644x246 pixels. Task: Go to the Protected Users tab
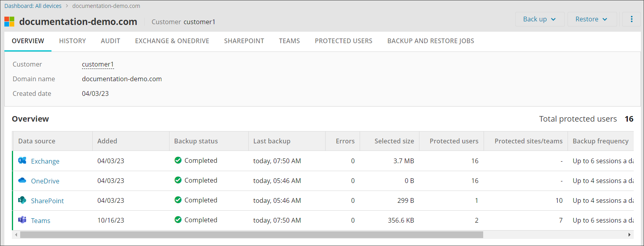343,41
